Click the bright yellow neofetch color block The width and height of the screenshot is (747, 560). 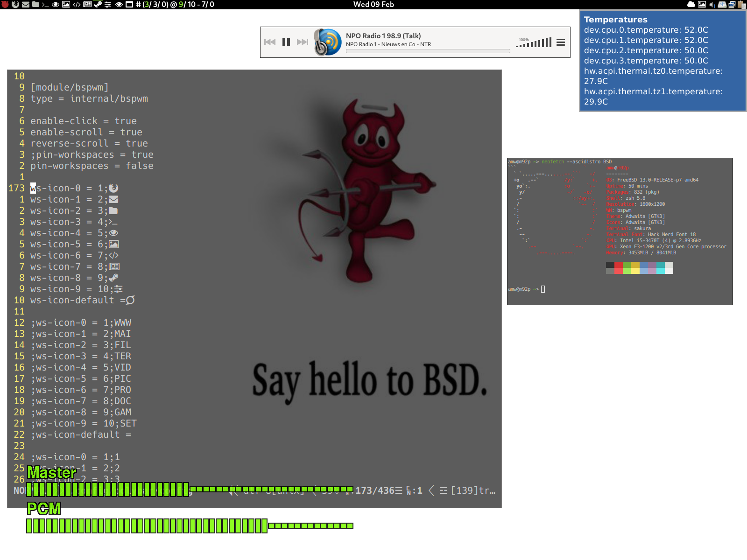pos(635,271)
